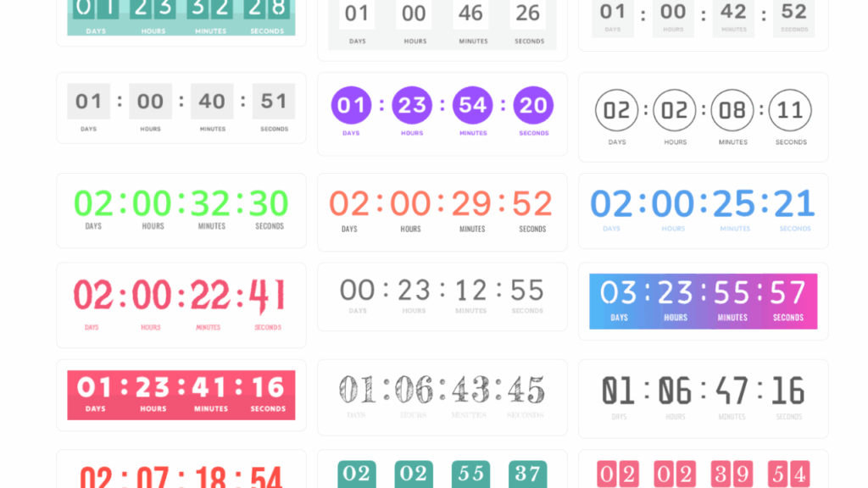
Task: Select the outlined circle countdown timer
Action: [703, 116]
